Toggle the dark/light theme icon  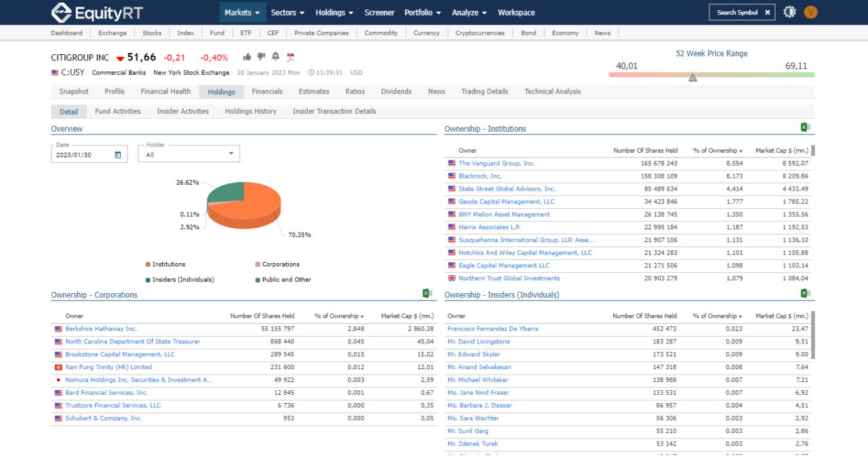click(x=789, y=12)
